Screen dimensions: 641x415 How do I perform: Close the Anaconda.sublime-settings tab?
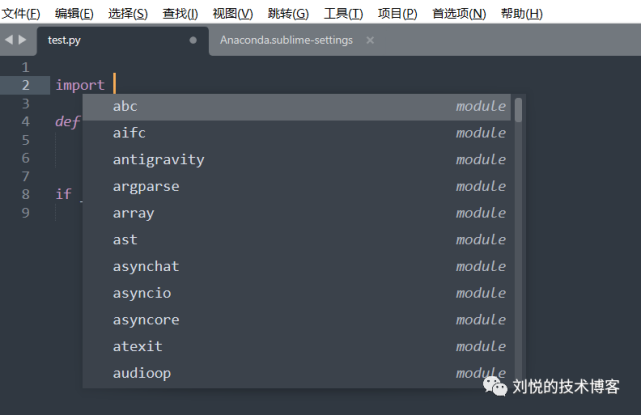(x=370, y=40)
